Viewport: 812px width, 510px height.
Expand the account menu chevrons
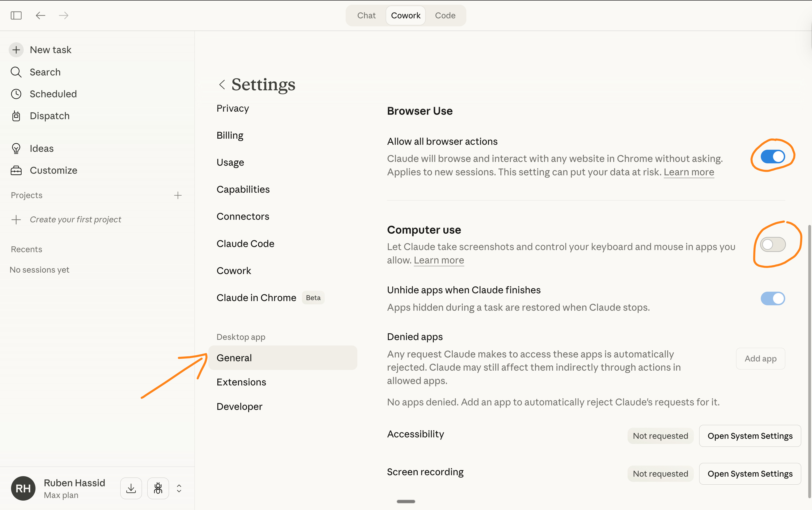(x=179, y=488)
